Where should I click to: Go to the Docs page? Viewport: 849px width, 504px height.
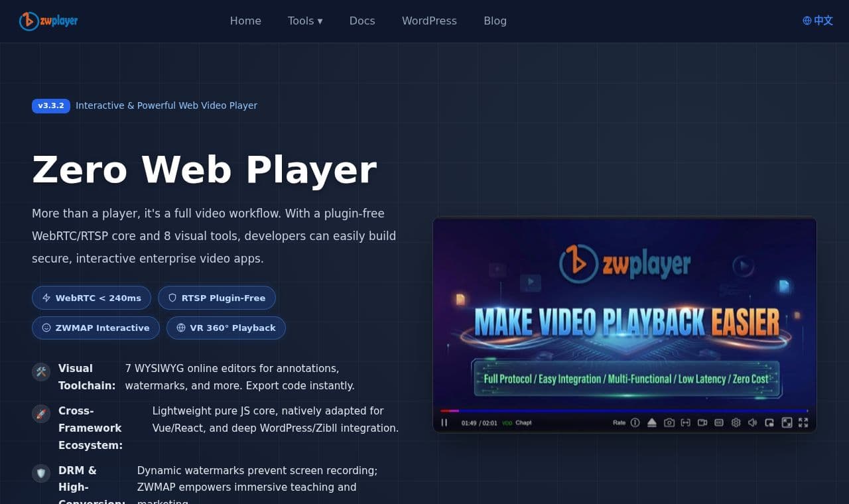point(362,21)
